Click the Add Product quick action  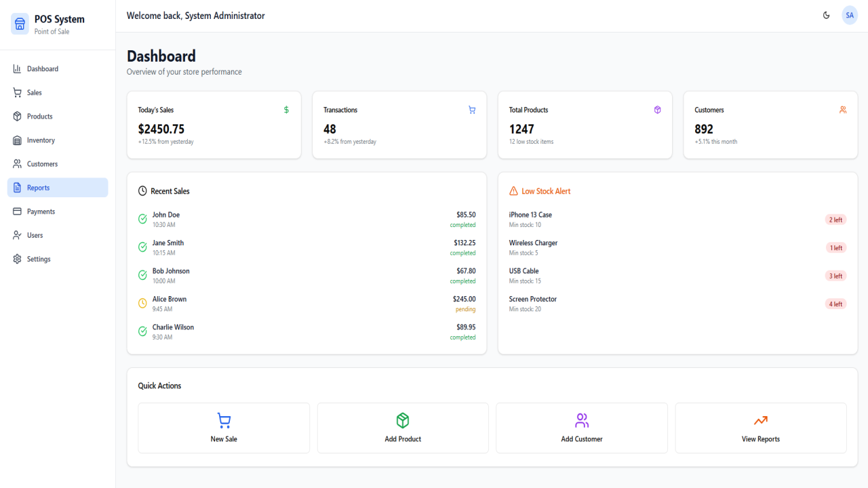(403, 428)
